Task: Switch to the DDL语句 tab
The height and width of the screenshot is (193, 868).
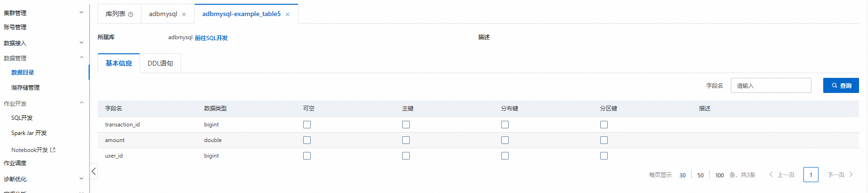Action: click(x=160, y=63)
